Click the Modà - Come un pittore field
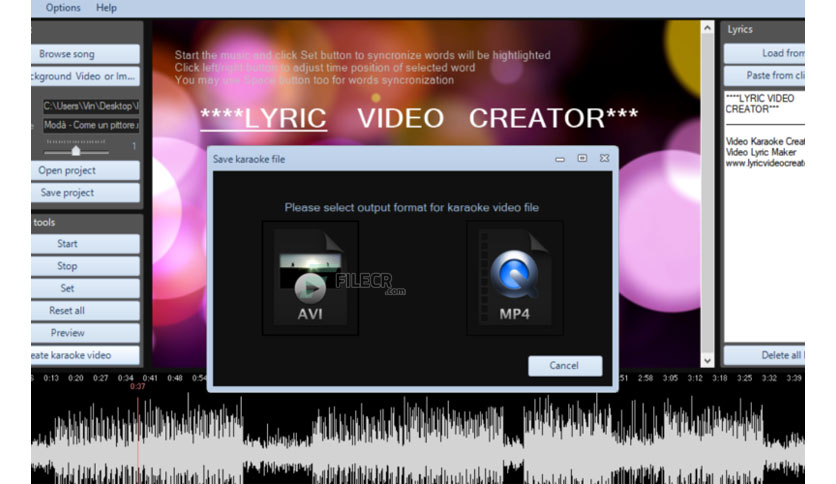The height and width of the screenshot is (484, 836). 91,125
